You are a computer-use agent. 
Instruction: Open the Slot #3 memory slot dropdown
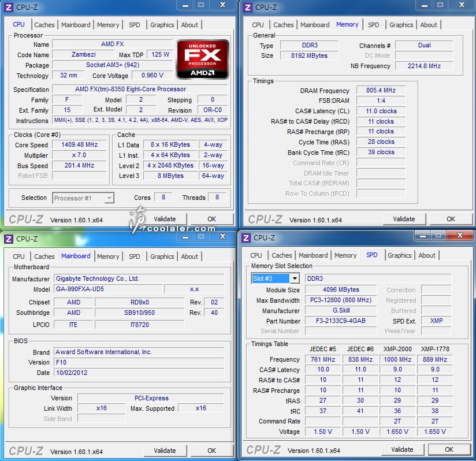pos(276,278)
